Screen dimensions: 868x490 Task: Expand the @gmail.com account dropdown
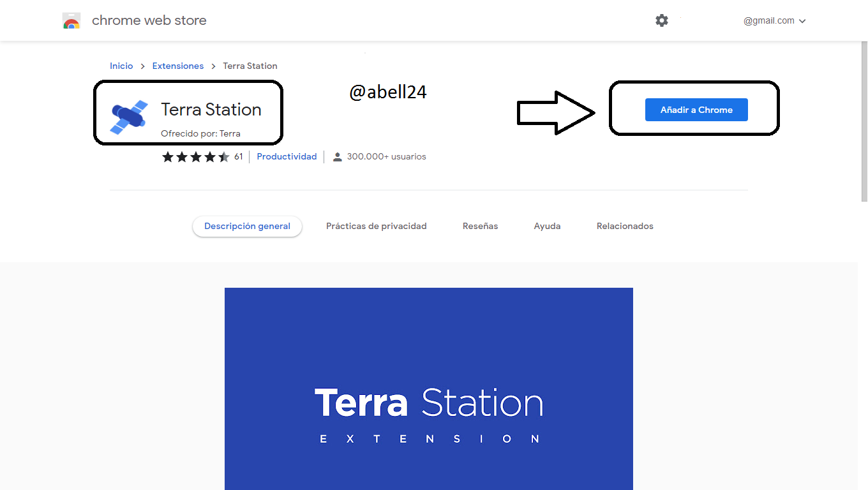774,21
